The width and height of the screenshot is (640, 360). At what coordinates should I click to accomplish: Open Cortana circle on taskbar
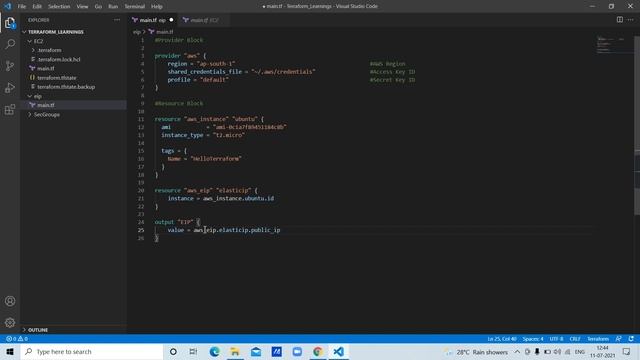pos(173,351)
